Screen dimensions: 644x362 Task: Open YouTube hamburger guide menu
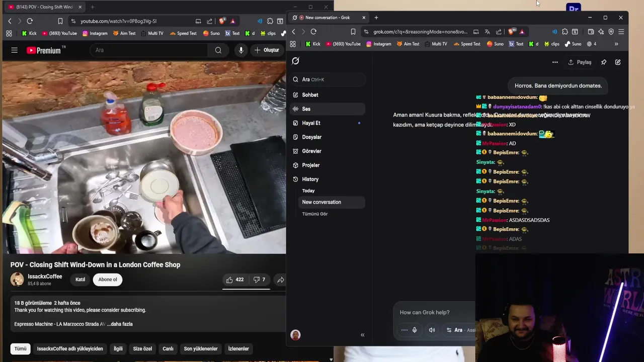pos(15,50)
